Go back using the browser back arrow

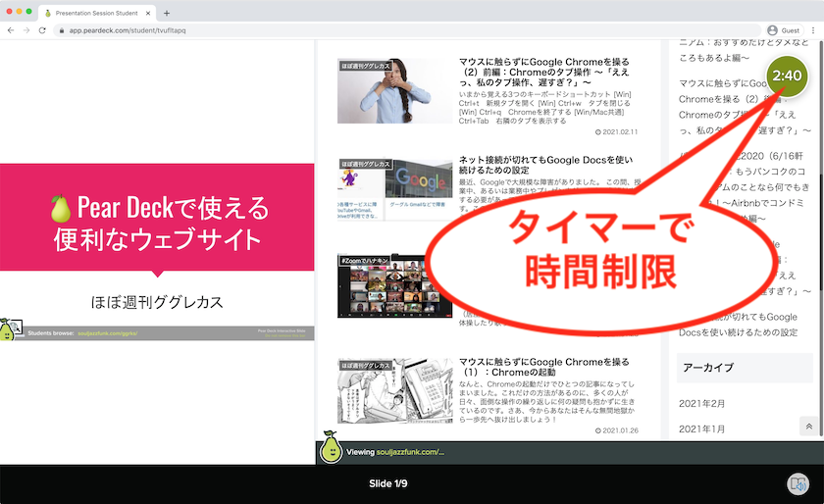pos(10,30)
